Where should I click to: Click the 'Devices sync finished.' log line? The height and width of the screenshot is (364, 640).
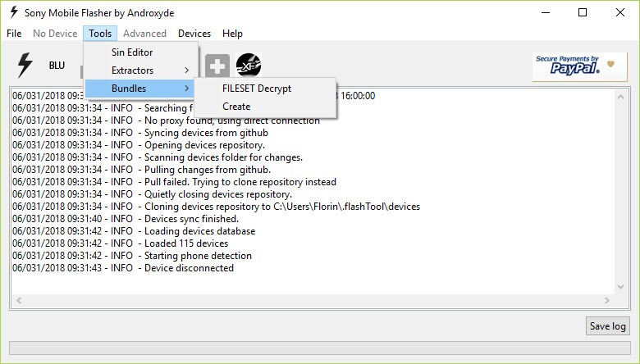[x=126, y=219]
